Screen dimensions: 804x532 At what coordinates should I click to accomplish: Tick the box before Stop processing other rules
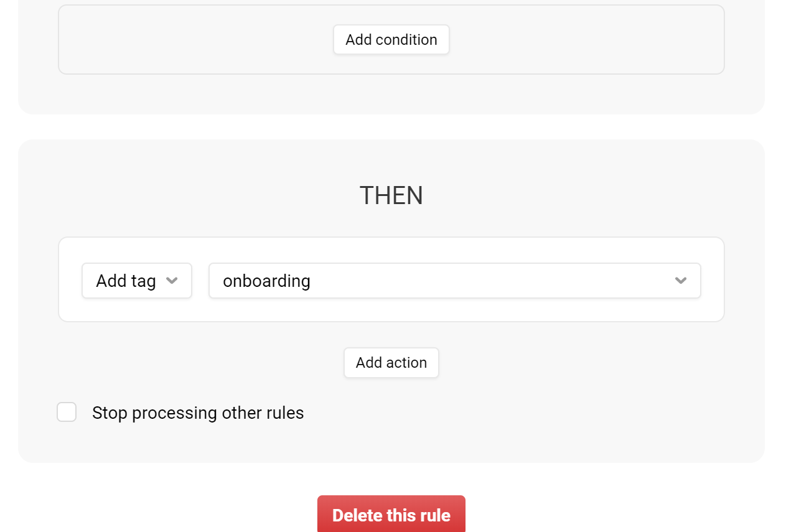[67, 412]
